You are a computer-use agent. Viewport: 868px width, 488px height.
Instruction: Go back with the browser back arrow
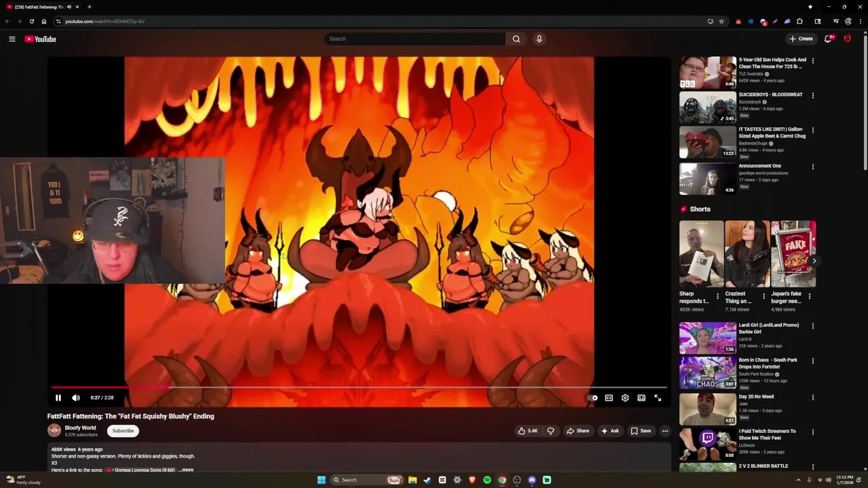[7, 21]
